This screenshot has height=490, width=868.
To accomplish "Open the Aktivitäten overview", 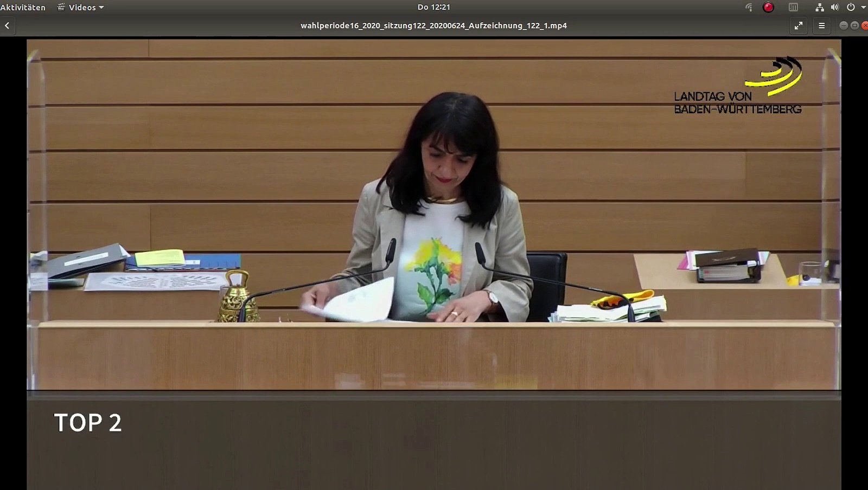I will tap(23, 7).
